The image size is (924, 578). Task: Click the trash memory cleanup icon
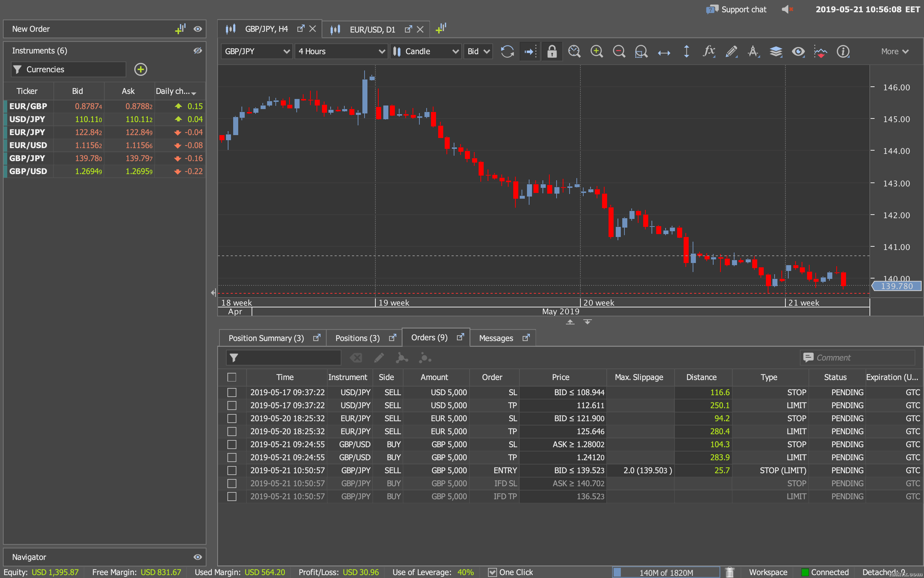point(730,572)
